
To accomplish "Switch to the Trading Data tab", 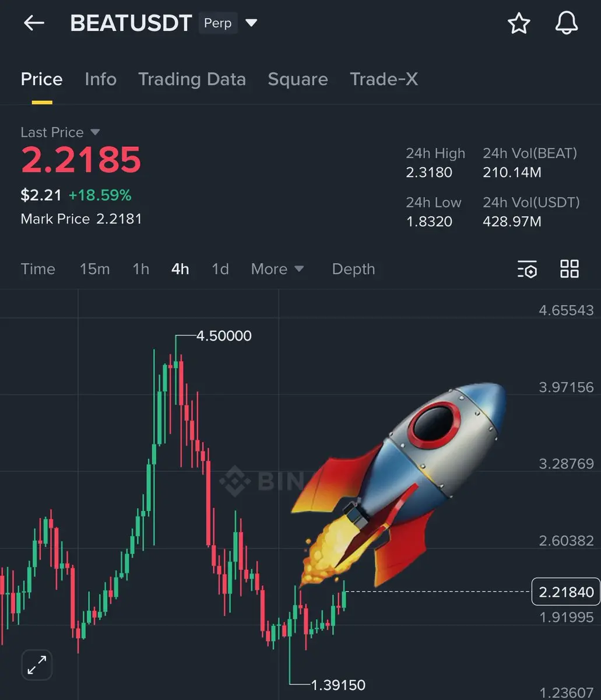I will pyautogui.click(x=192, y=79).
